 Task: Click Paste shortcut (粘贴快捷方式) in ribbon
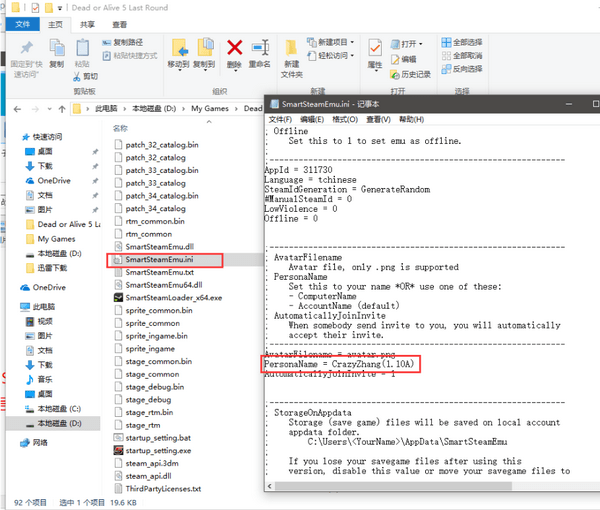click(130, 56)
